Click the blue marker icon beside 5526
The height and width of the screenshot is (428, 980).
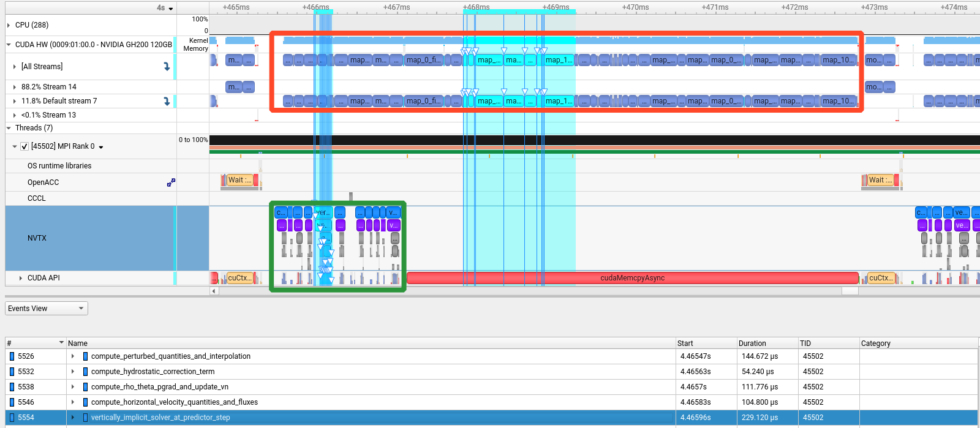pos(12,356)
